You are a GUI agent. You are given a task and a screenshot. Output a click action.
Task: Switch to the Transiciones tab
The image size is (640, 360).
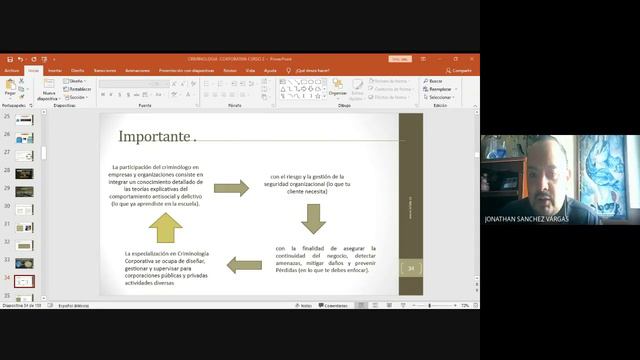pyautogui.click(x=105, y=71)
